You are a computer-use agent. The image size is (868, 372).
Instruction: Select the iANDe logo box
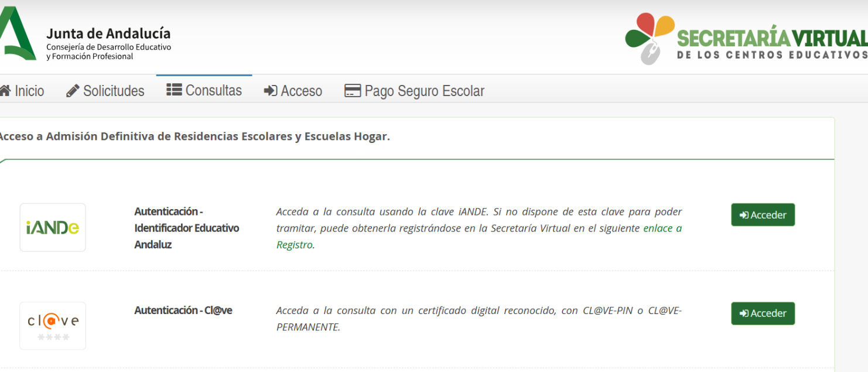53,227
